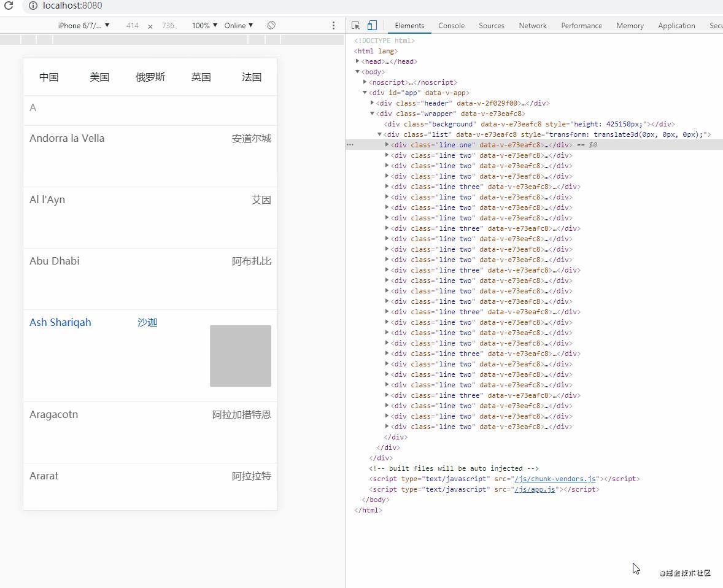Open the /js/chunk-vendors.js script link
Viewport: 723px width, 588px height.
pos(555,479)
